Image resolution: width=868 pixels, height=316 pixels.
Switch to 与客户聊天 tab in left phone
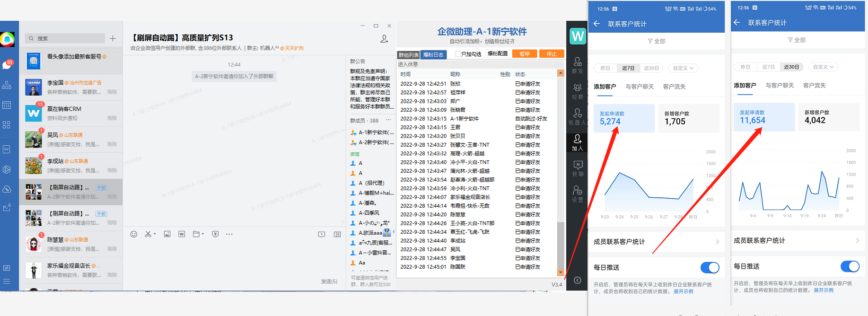pos(640,87)
